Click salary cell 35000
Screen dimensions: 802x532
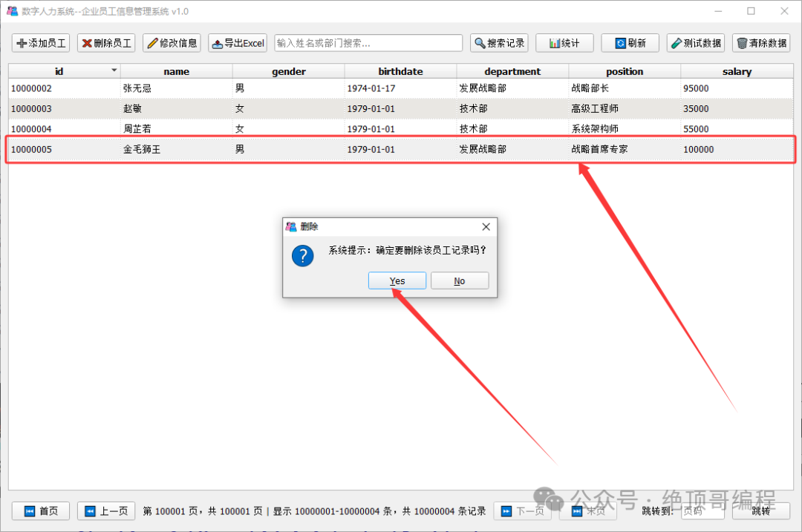point(737,109)
